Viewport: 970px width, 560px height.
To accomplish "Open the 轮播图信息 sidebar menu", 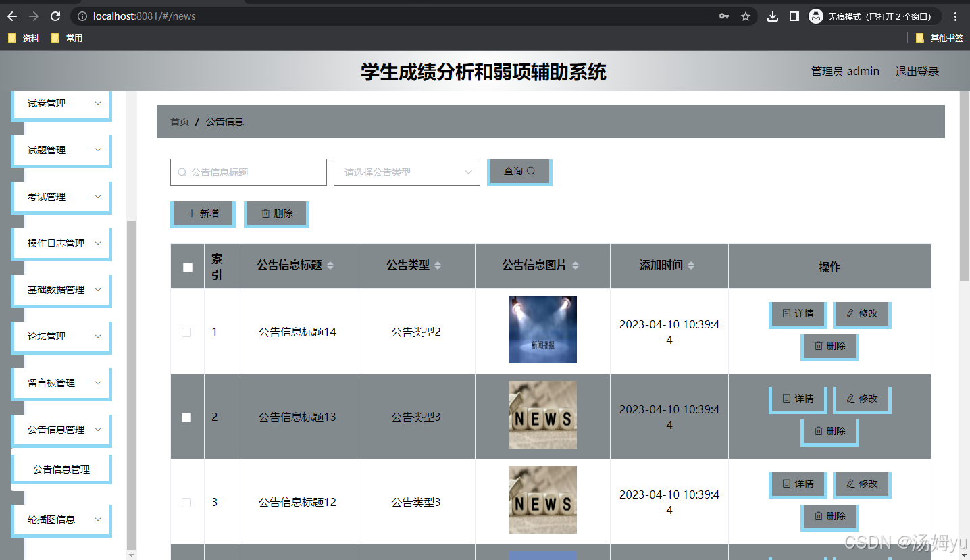I will pos(61,520).
